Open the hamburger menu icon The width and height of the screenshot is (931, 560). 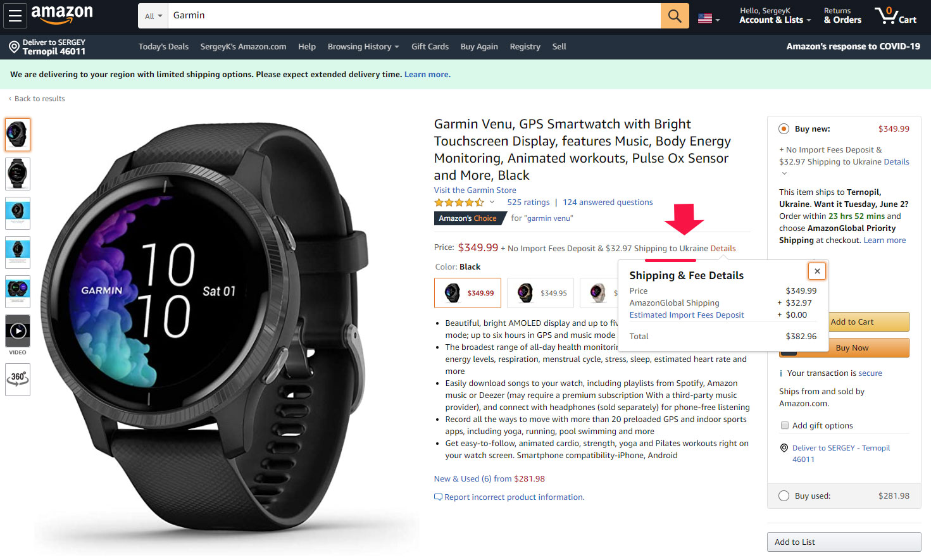[x=15, y=16]
